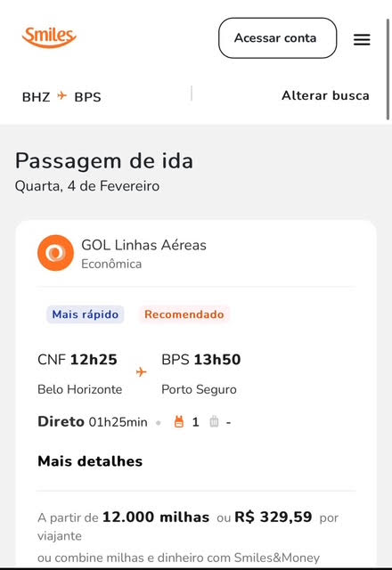Select the Mais rápido tag
This screenshot has height=570, width=392.
86,314
